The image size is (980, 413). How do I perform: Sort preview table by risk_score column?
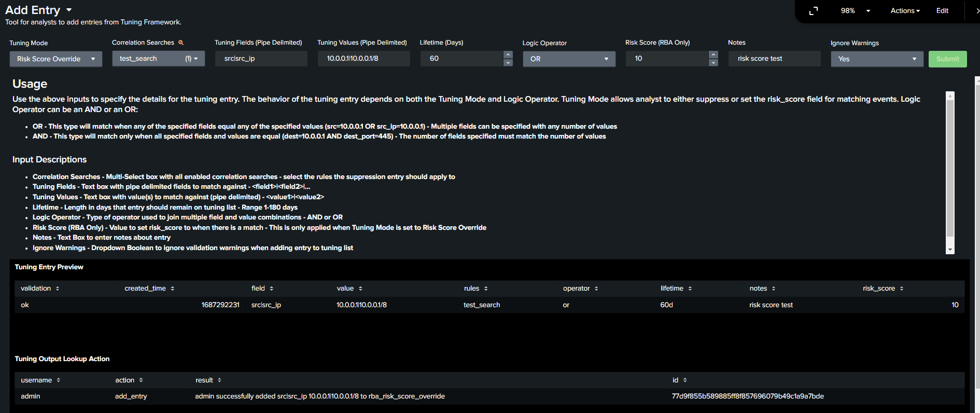pyautogui.click(x=883, y=288)
